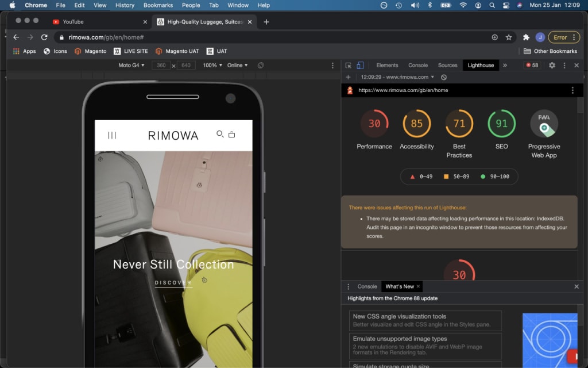Open the Magento UAT bookmark

point(177,51)
